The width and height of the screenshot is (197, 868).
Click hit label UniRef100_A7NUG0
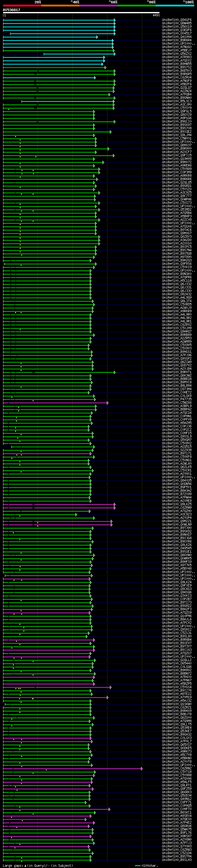[177, 47]
